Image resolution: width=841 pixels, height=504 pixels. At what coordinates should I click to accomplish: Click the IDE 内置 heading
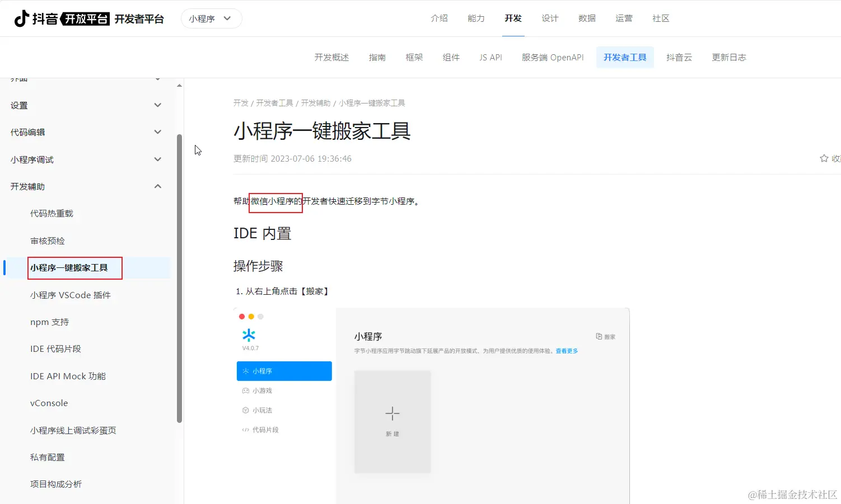(x=263, y=233)
